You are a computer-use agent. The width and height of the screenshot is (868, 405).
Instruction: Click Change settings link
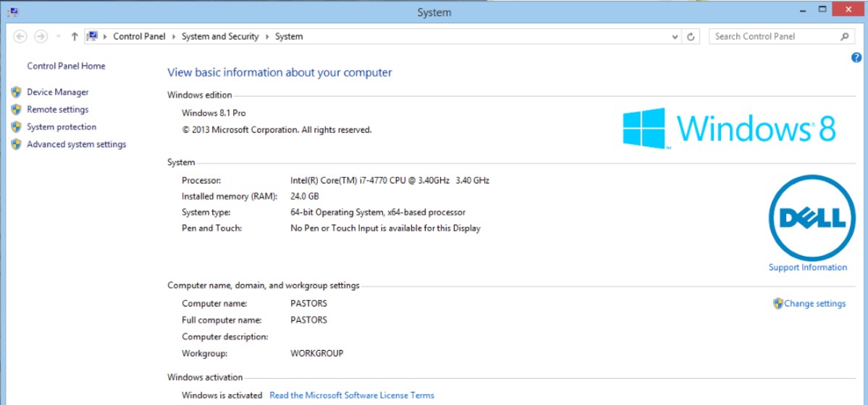point(815,303)
